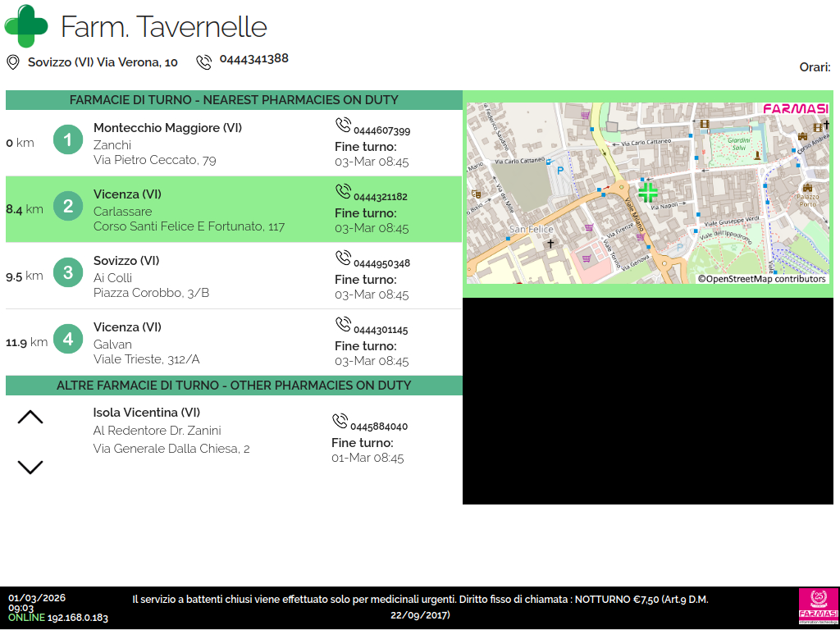Click the Farmacie di Turno section header

click(x=234, y=100)
